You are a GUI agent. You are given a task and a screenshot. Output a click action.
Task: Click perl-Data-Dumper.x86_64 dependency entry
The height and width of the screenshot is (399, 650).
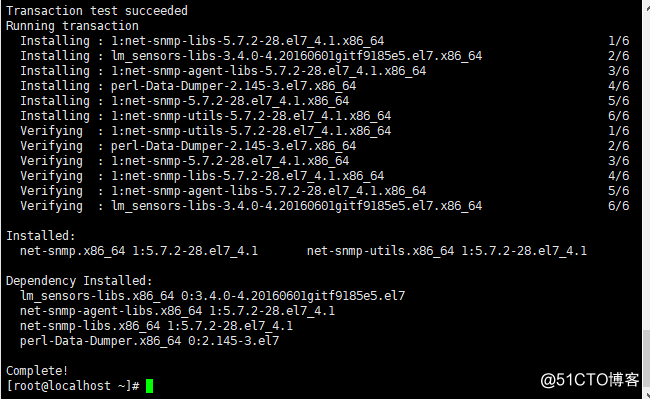point(150,341)
